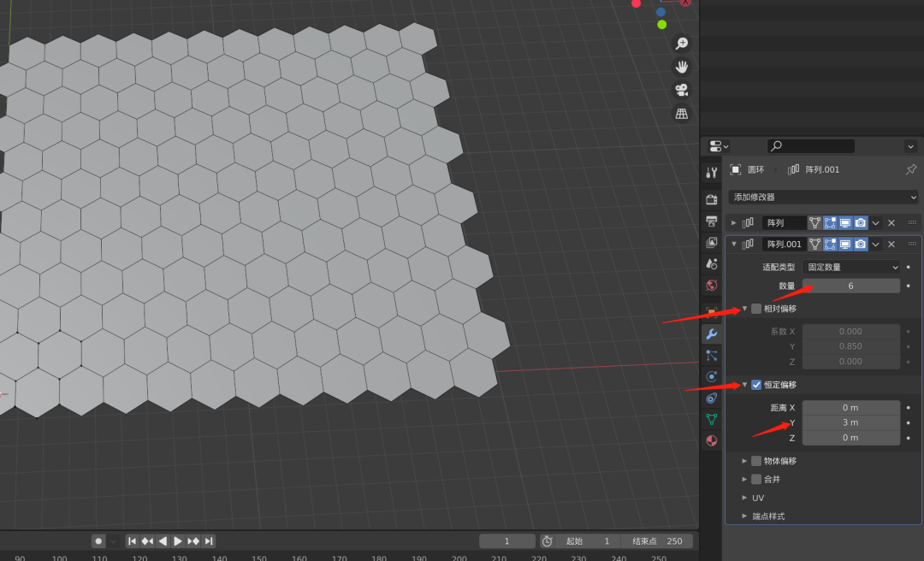Click the green Y axis gizmo dot
The height and width of the screenshot is (561, 924).
[x=661, y=24]
